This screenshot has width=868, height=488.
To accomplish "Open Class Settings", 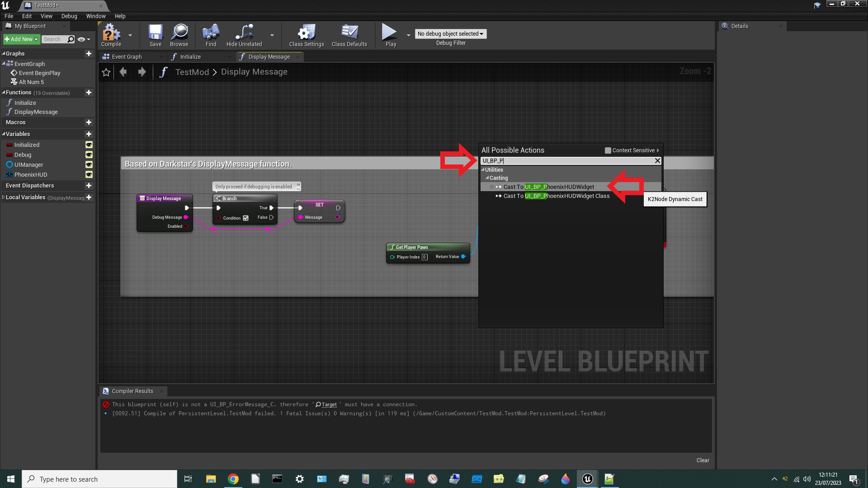I will pyautogui.click(x=307, y=35).
